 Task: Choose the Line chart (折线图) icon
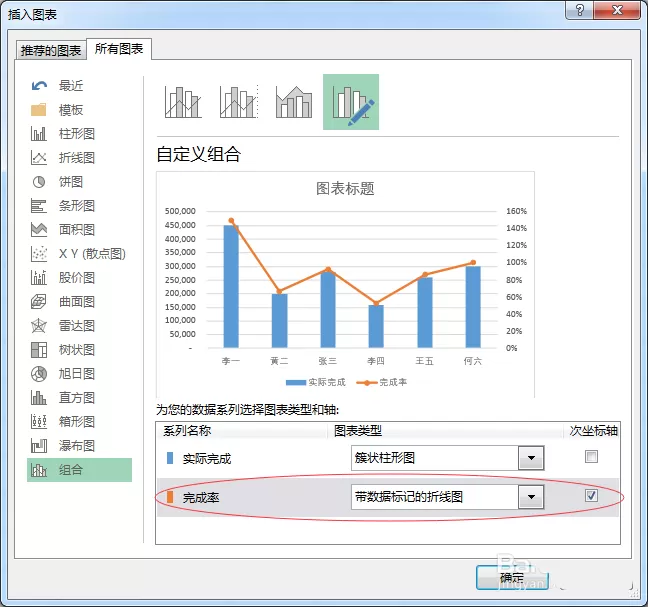point(39,157)
